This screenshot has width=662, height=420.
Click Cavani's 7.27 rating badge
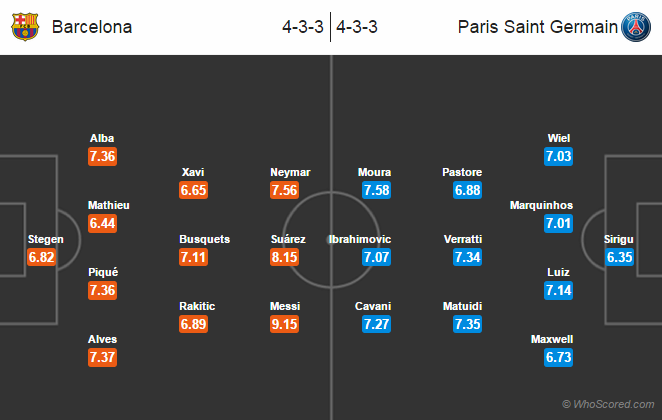point(374,325)
